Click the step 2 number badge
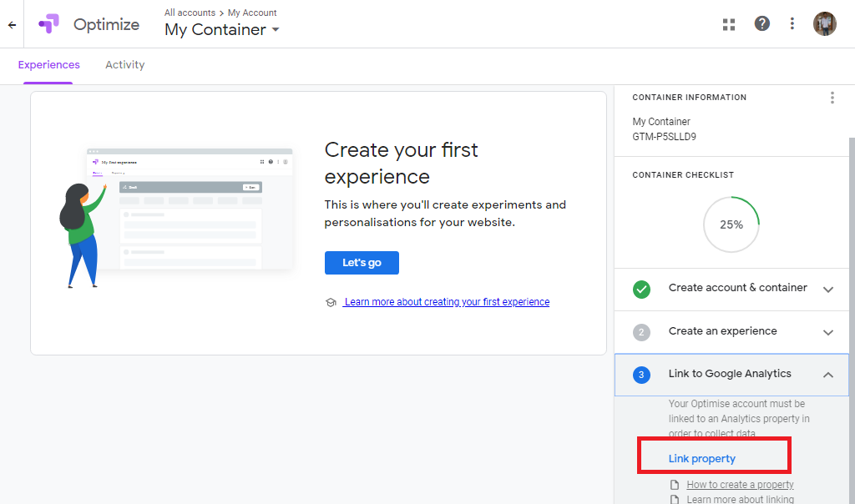855x504 pixels. (x=641, y=332)
